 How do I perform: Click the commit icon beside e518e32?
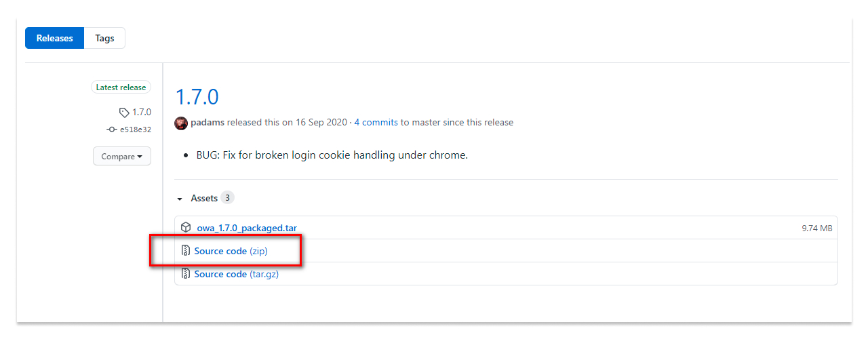(x=112, y=129)
